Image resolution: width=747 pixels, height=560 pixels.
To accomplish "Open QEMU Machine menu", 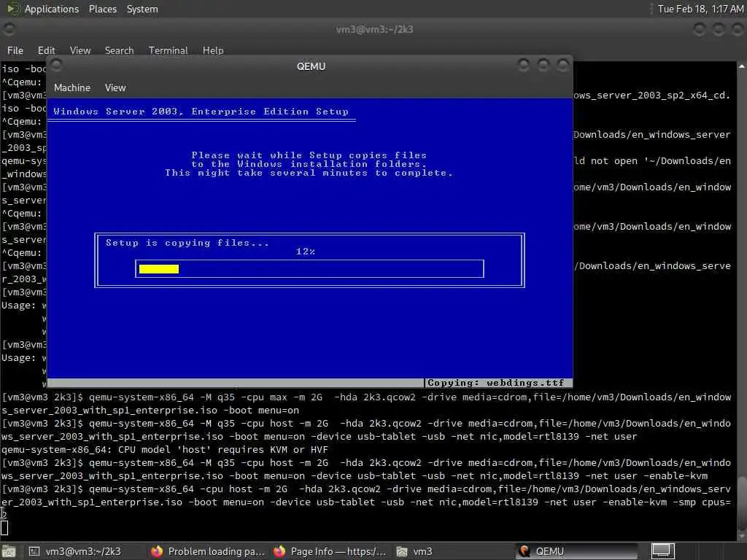I will (x=72, y=87).
